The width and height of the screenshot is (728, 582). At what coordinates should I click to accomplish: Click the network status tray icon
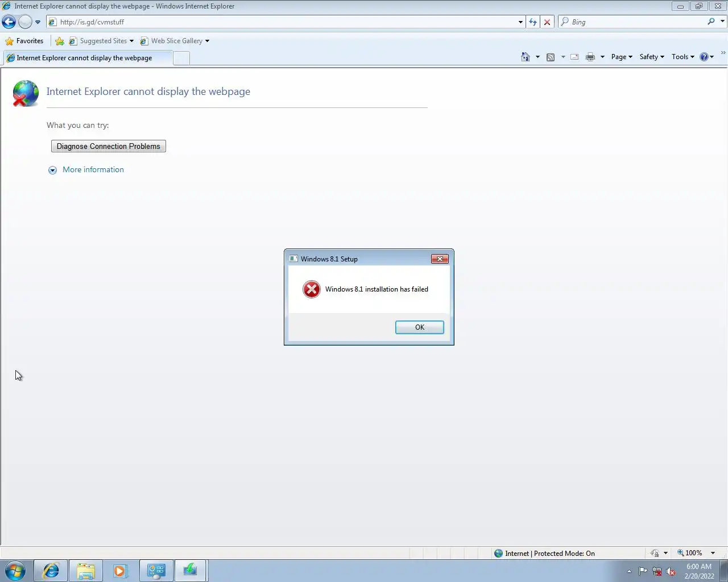click(657, 572)
